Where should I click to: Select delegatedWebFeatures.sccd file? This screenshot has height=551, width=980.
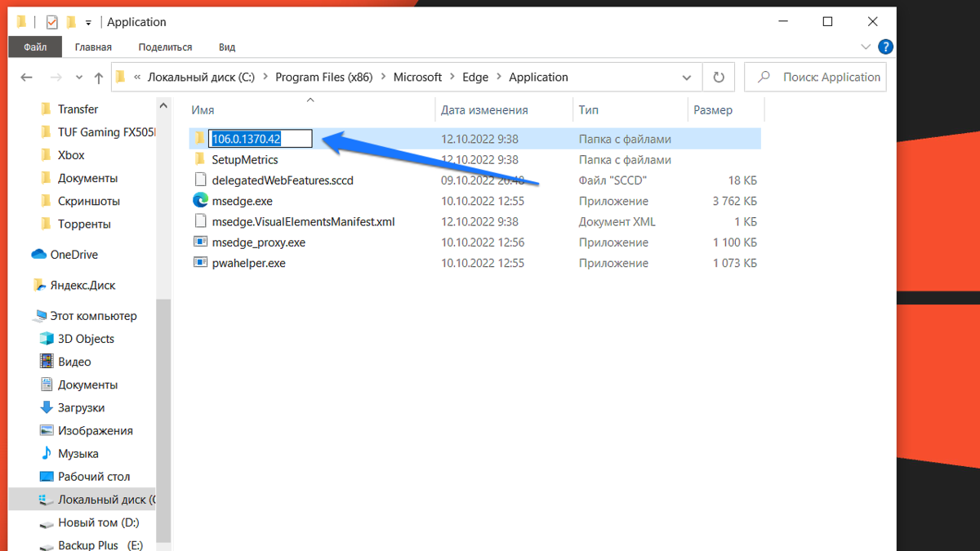click(x=283, y=180)
